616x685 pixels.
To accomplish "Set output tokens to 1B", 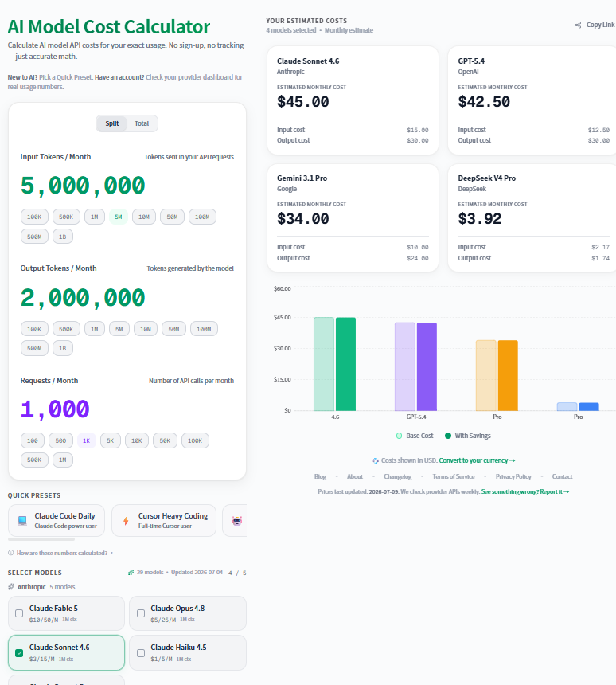I will 63,348.
